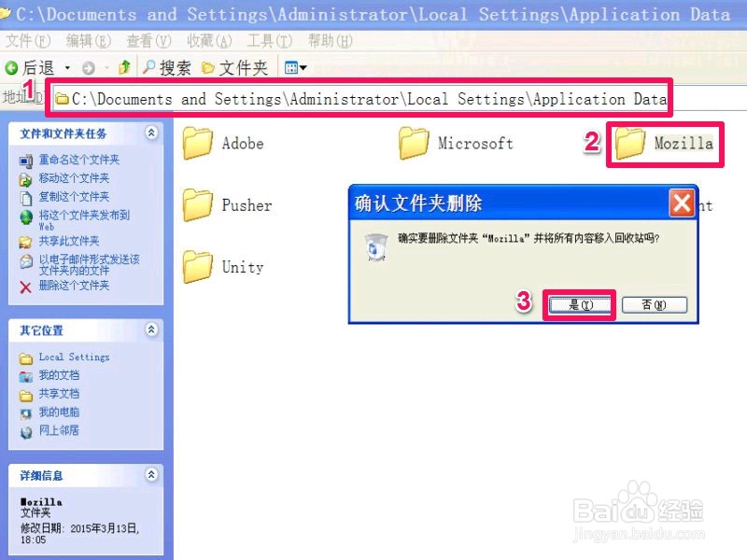This screenshot has width=747, height=560.
Task: Click the share folder task icon
Action: click(x=26, y=243)
